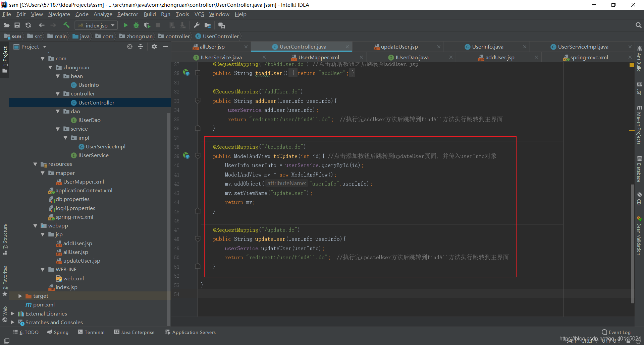Switch to IUserDao.java tab
Viewport: 644px width, 345px height.
412,58
